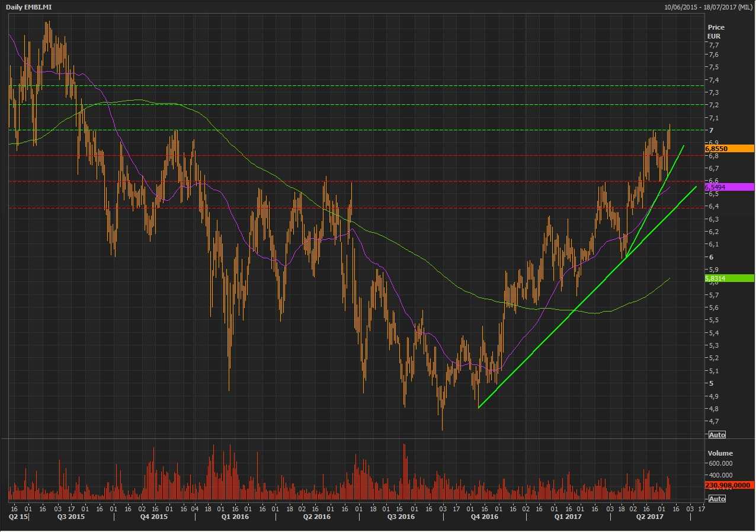The width and height of the screenshot is (756, 532).
Task: Click the 6,2 price axis label
Action: coord(713,232)
